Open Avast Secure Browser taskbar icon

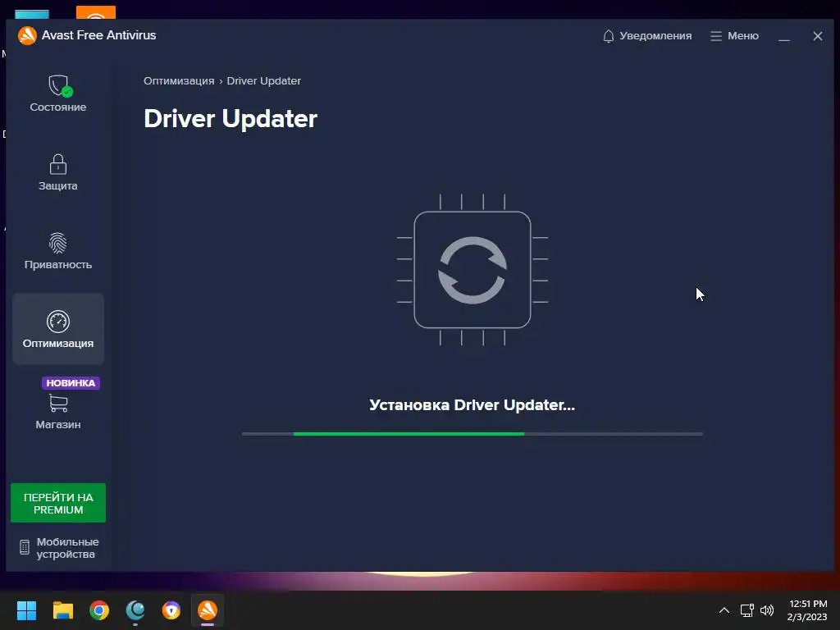(171, 610)
